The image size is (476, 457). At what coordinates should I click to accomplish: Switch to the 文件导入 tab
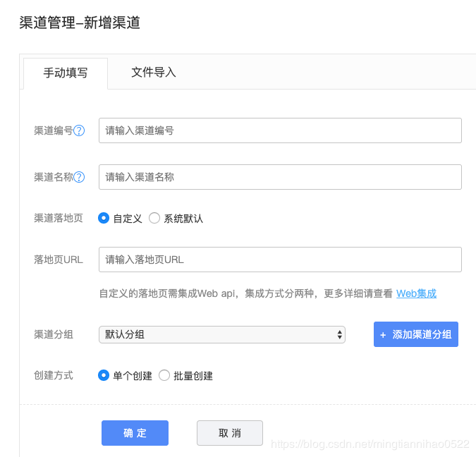pyautogui.click(x=153, y=73)
